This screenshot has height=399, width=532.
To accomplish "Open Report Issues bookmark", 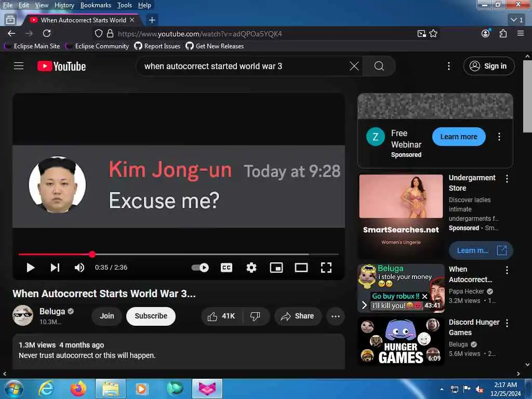I will 157,46.
